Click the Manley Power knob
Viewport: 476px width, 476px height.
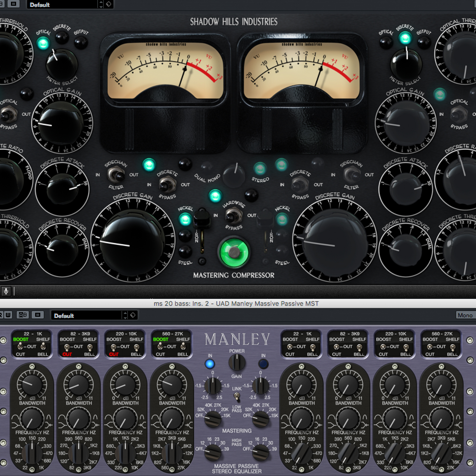pos(237,363)
